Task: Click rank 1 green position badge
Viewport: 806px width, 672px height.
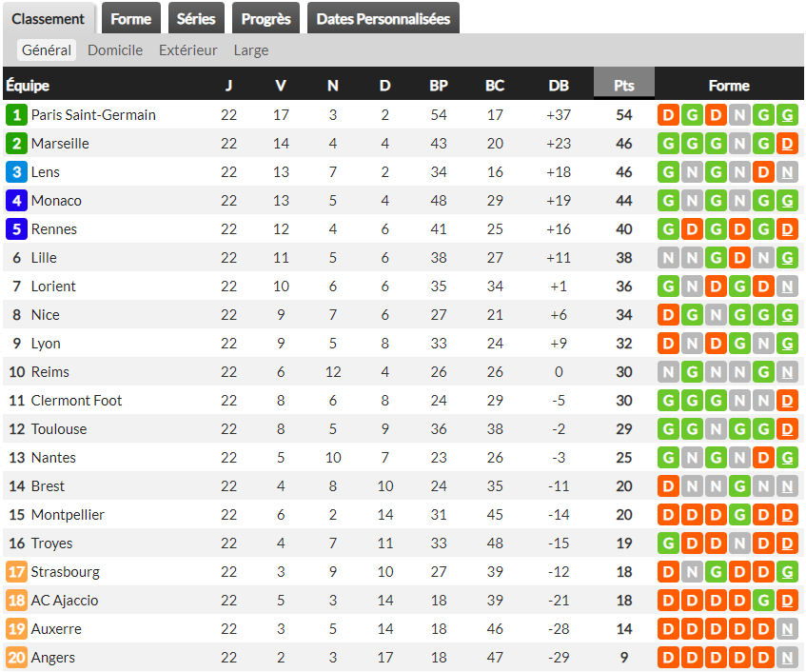Action: pyautogui.click(x=16, y=115)
